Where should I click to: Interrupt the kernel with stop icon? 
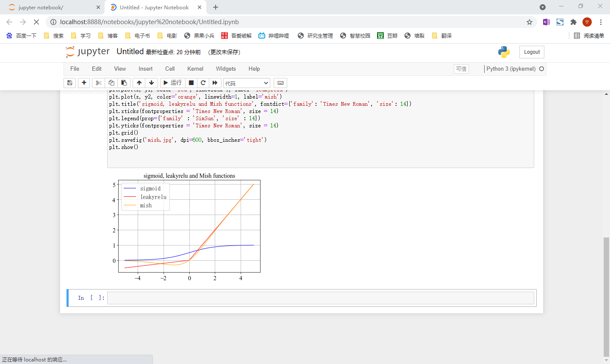[x=191, y=83]
